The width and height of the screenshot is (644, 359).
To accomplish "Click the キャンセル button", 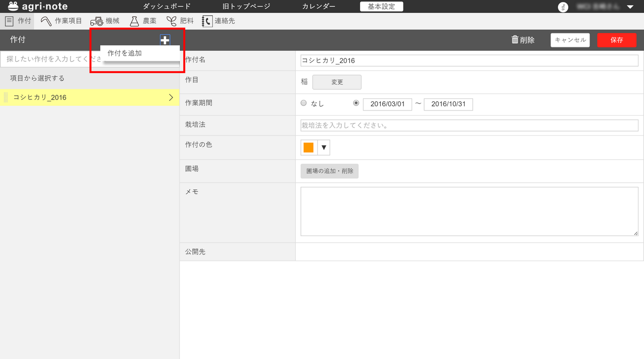I will pyautogui.click(x=570, y=40).
